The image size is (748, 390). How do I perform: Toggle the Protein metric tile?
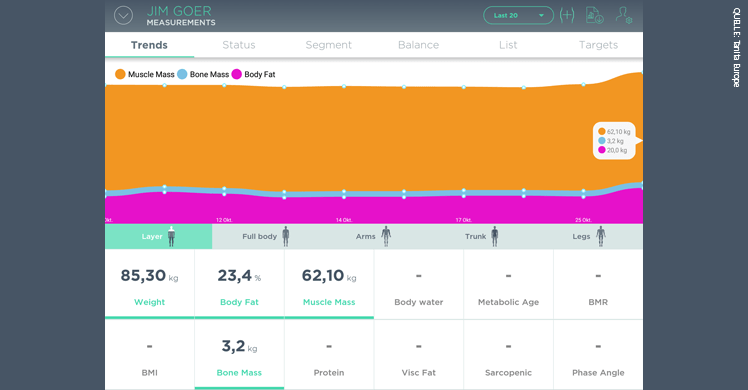(329, 355)
